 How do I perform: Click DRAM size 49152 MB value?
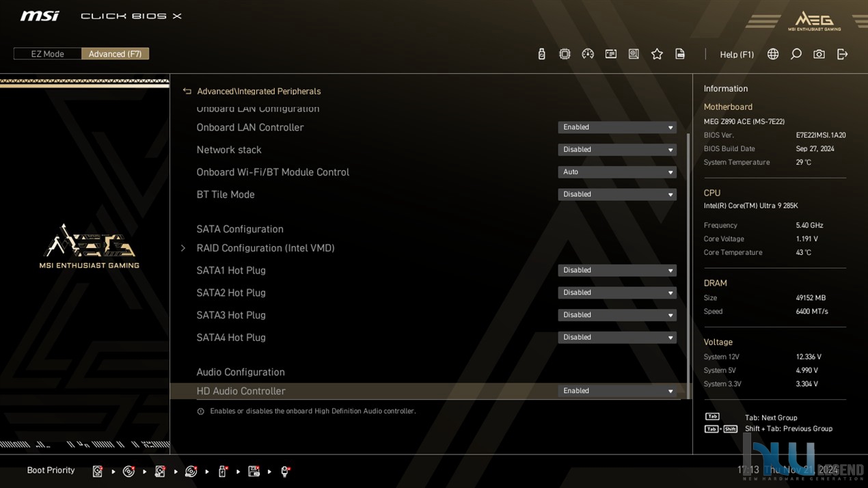tap(811, 298)
